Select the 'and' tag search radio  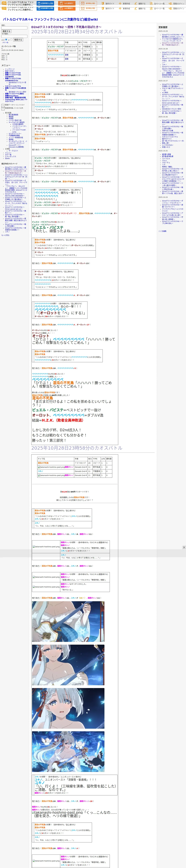[6, 39]
